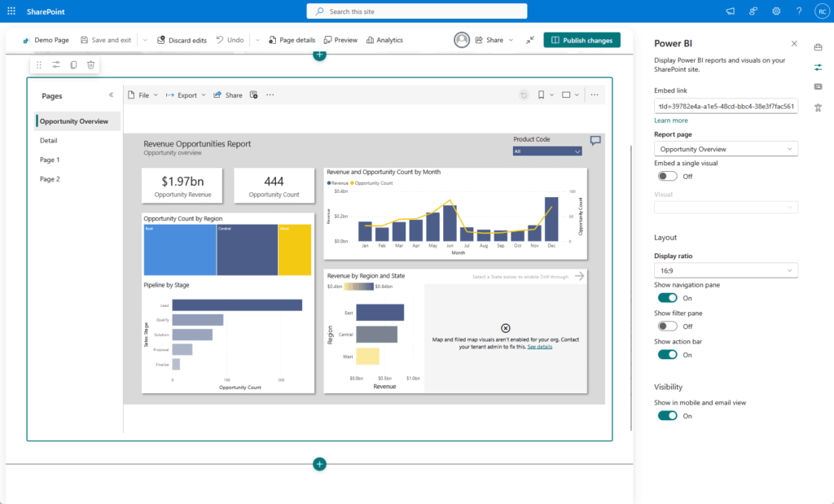
Task: Add section with the bottom plus button
Action: (x=319, y=464)
